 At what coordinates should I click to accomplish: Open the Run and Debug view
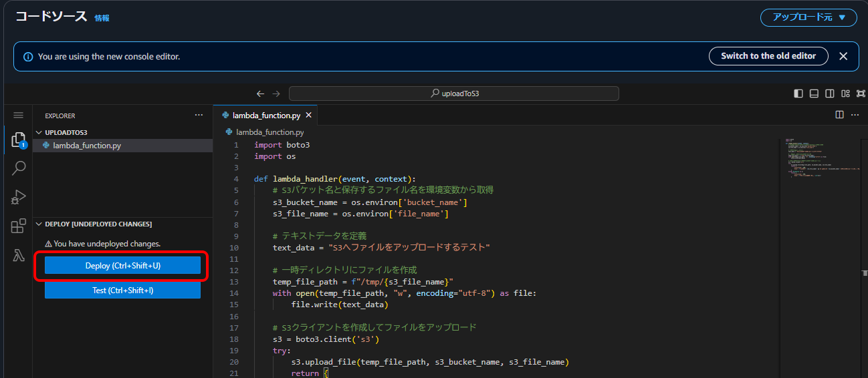pyautogui.click(x=19, y=197)
